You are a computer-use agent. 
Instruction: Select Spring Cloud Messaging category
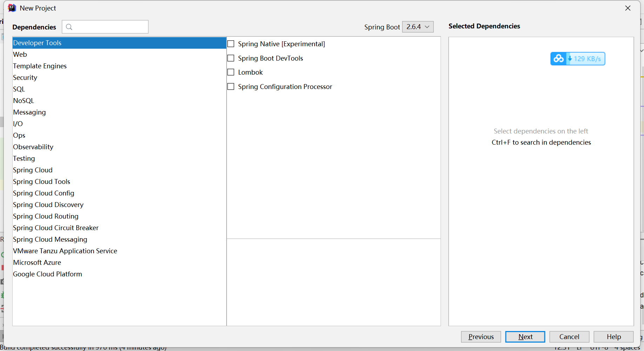pos(119,239)
